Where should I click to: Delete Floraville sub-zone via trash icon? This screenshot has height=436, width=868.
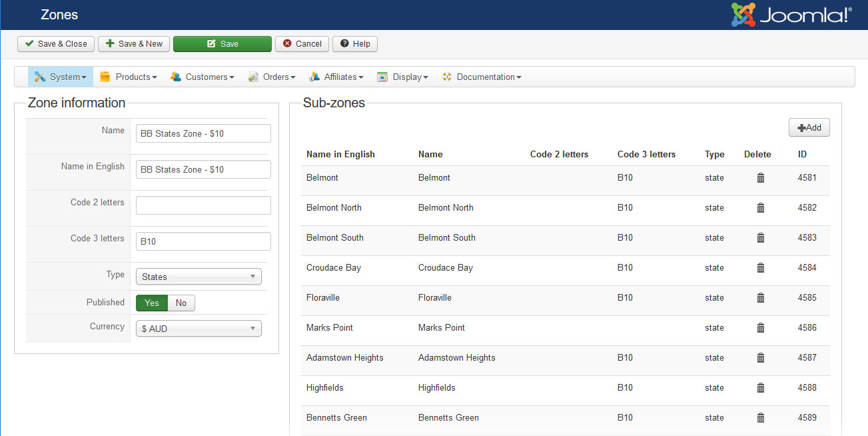(760, 298)
